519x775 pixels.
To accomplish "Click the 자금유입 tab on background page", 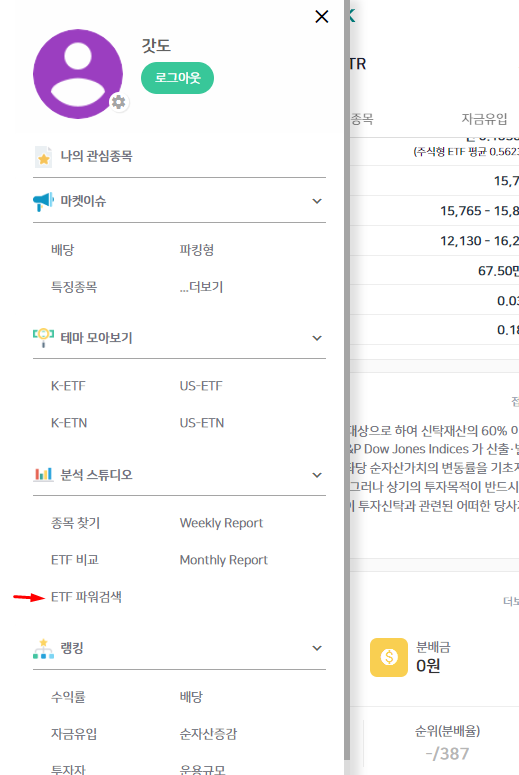I will coord(484,119).
